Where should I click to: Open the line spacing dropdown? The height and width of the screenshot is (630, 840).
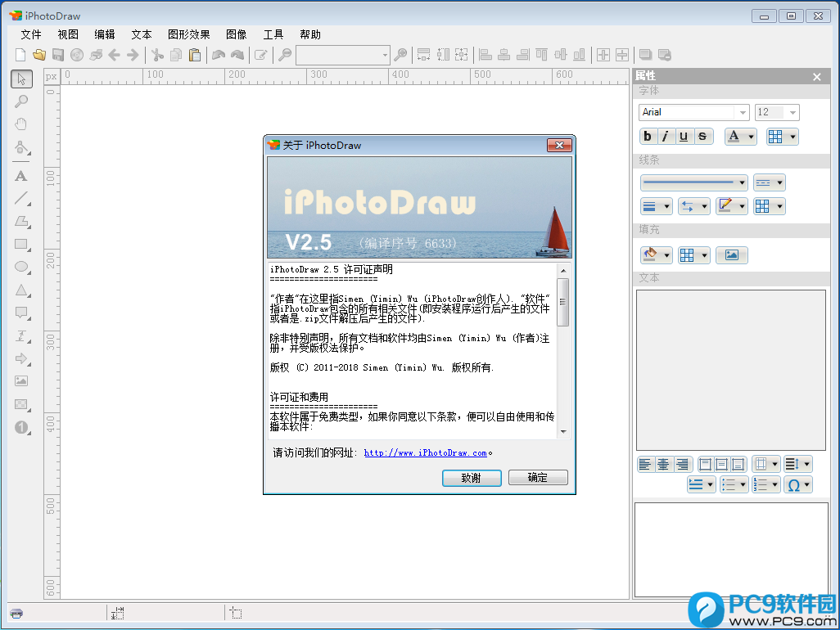(x=797, y=464)
